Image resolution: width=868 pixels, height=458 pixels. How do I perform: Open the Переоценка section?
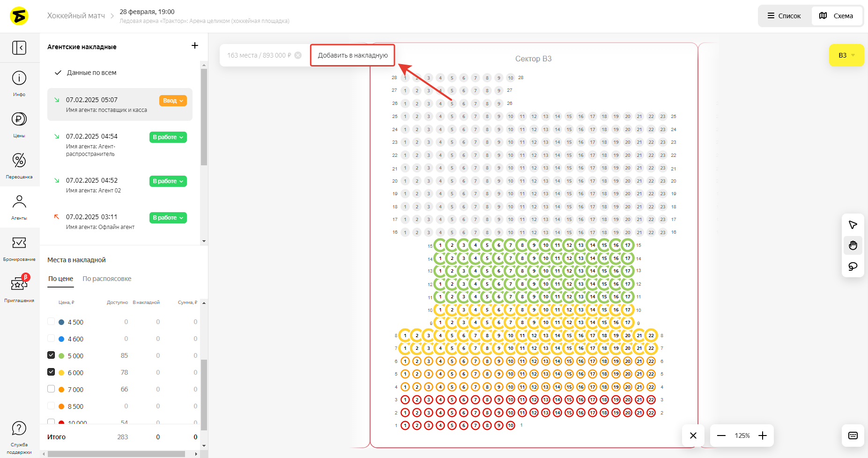click(x=19, y=165)
